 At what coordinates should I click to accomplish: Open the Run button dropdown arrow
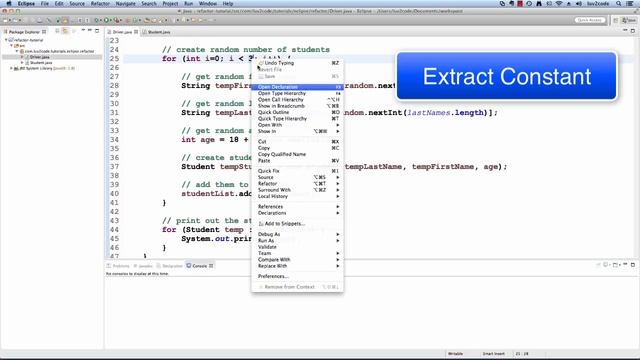[x=111, y=20]
